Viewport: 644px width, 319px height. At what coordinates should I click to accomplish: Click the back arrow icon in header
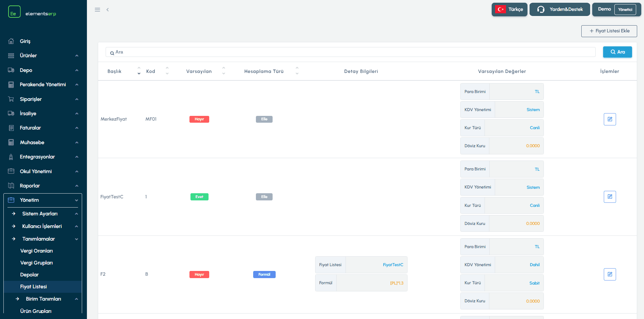pos(108,10)
